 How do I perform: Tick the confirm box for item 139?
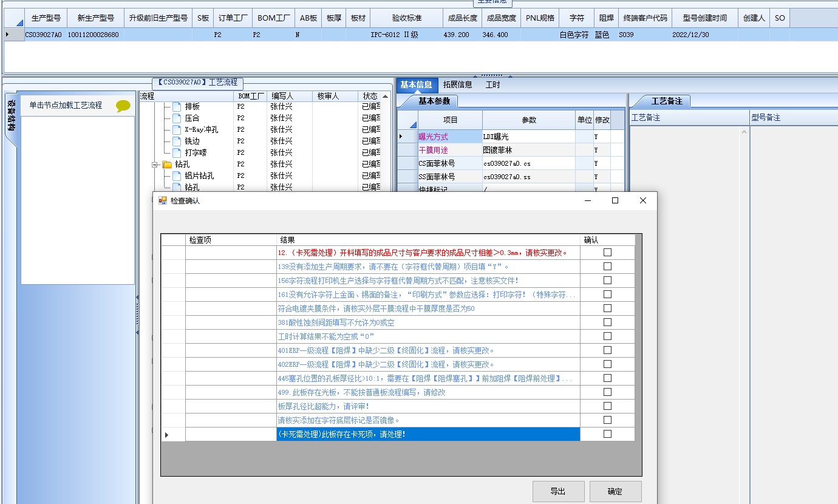607,267
